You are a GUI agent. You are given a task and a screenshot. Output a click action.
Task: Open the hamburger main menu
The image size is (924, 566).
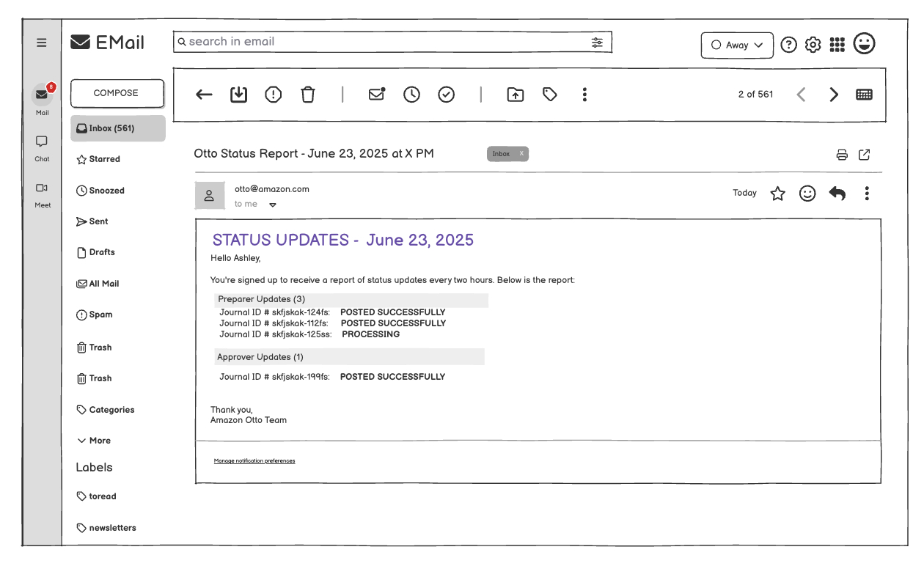pos(42,43)
